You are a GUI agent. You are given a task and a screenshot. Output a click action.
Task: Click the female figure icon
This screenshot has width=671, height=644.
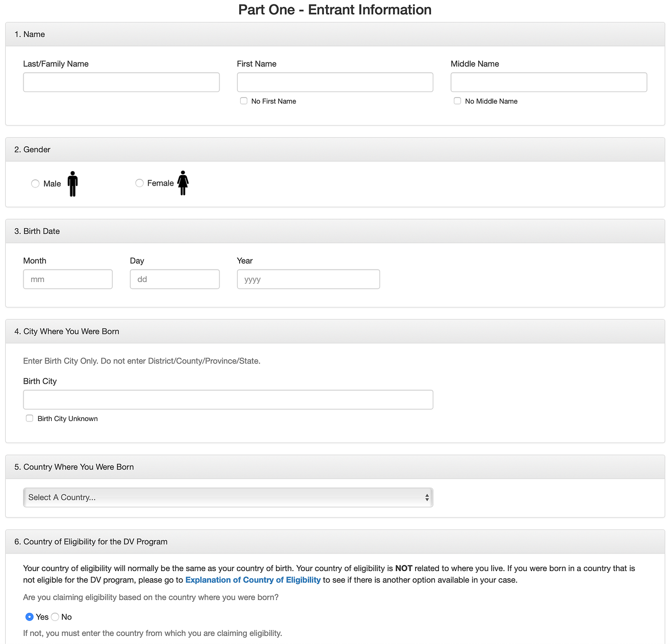point(183,183)
